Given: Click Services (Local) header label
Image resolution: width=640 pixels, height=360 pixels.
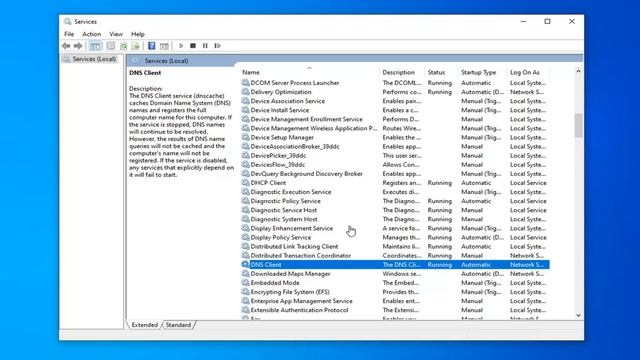Looking at the screenshot, I should (x=167, y=61).
